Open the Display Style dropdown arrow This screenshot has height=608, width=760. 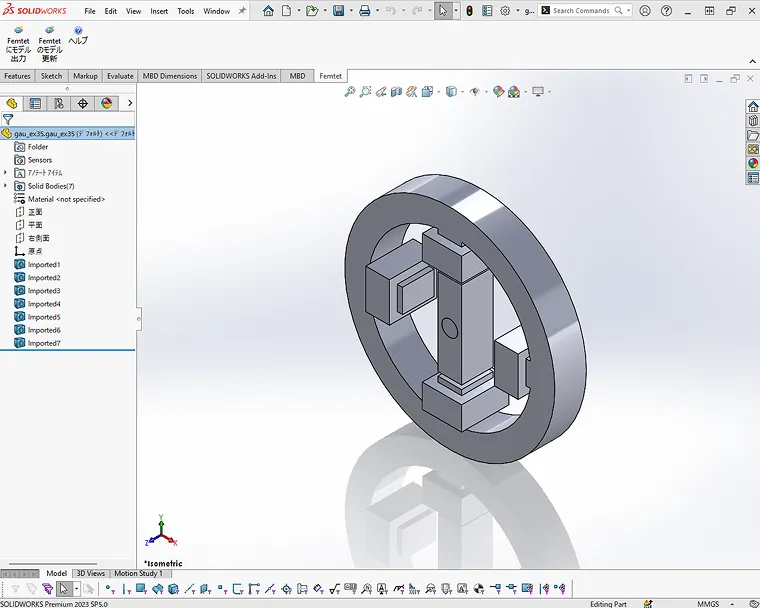point(462,92)
